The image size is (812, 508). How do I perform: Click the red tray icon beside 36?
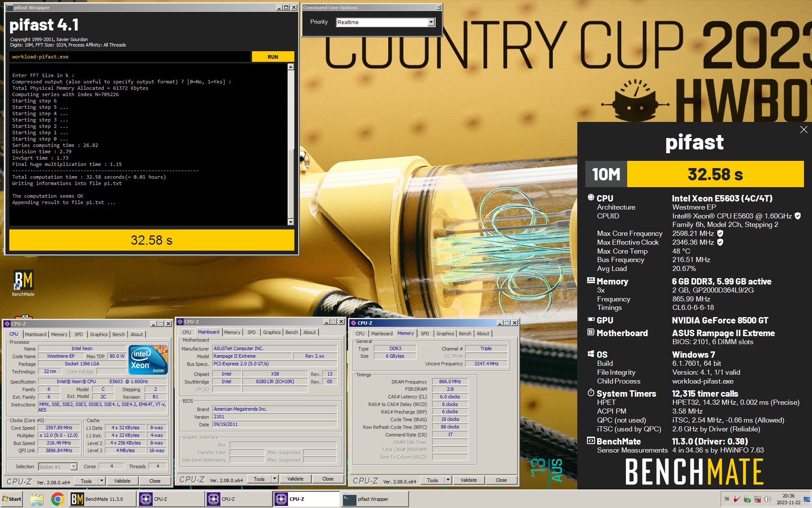pyautogui.click(x=737, y=499)
